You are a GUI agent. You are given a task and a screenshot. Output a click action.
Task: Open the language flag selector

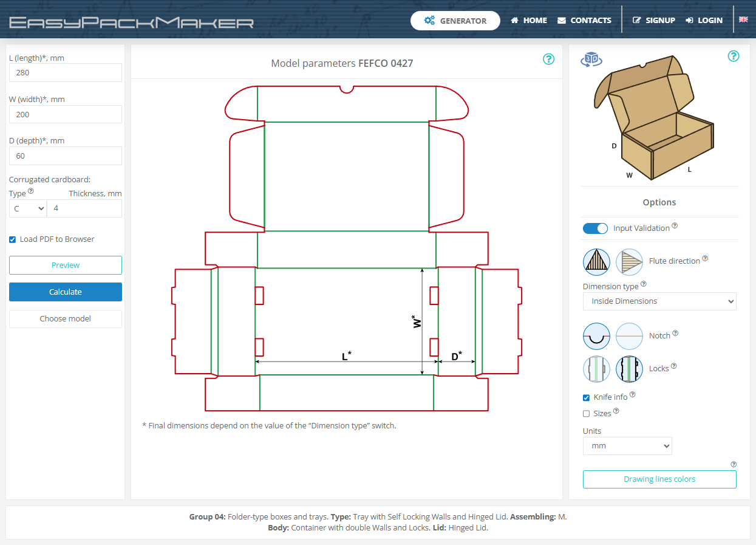[x=743, y=19]
